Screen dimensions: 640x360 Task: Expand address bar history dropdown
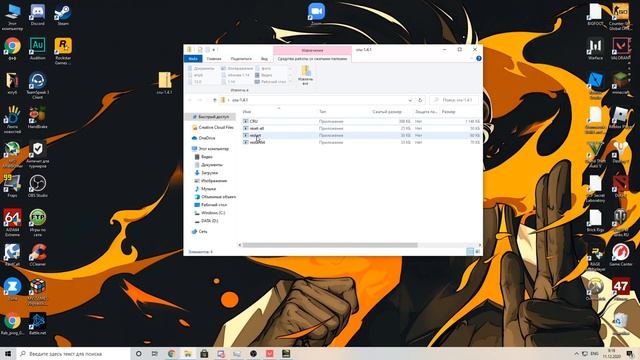tap(410, 100)
